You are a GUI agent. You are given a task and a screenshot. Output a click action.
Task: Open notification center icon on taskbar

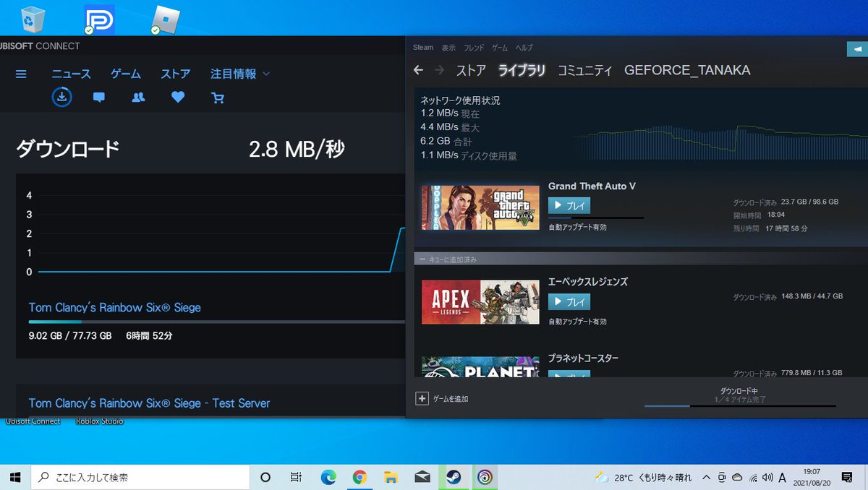[x=846, y=477]
